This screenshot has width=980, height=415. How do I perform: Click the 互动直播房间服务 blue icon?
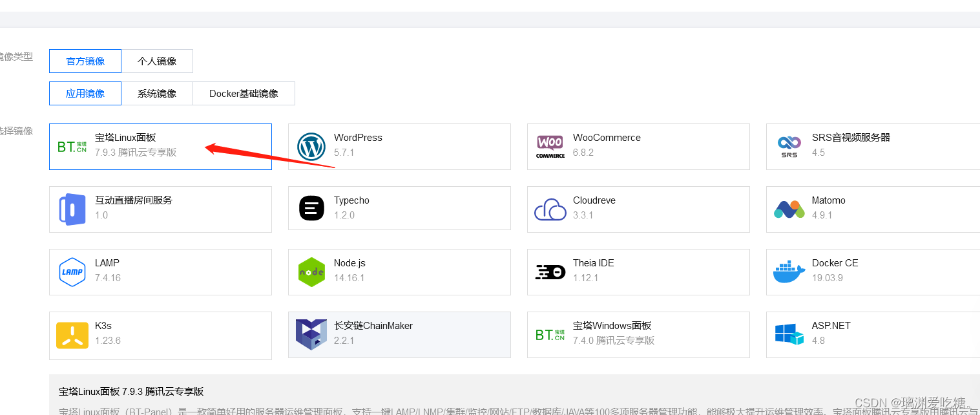(72, 209)
